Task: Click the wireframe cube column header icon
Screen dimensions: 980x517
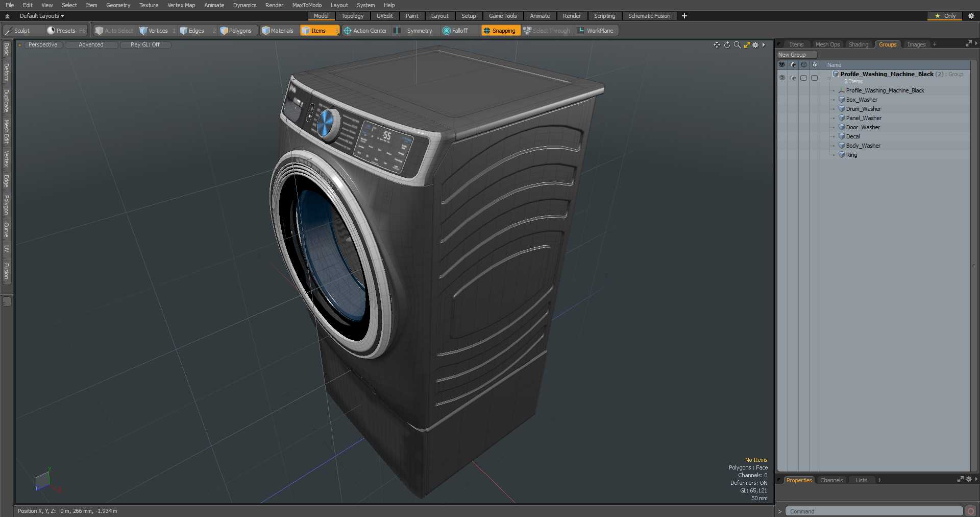Action: tap(803, 65)
